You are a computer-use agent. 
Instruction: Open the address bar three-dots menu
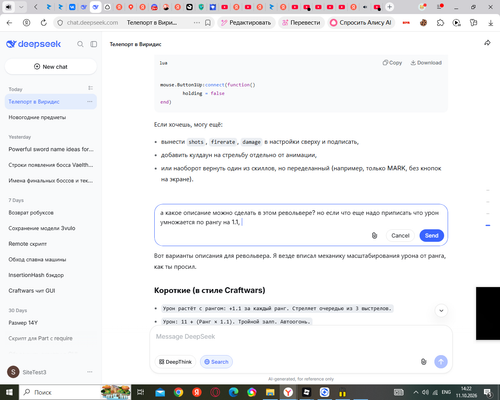pos(197,23)
